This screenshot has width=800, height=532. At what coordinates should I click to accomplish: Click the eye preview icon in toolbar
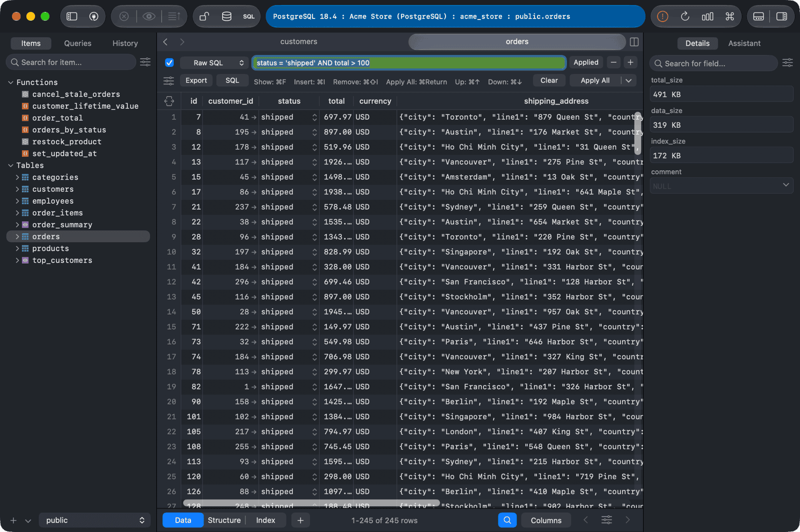tap(148, 16)
